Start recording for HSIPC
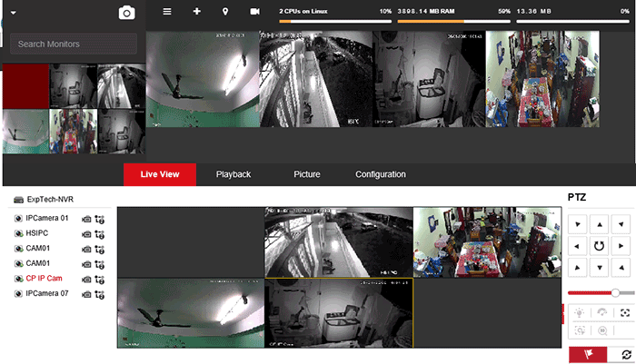The height and width of the screenshot is (364, 636). pyautogui.click(x=86, y=234)
